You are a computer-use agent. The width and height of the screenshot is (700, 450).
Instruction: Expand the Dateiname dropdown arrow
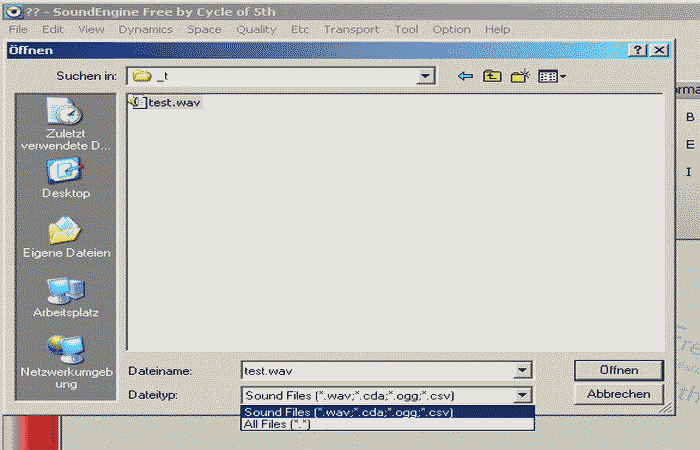[522, 371]
